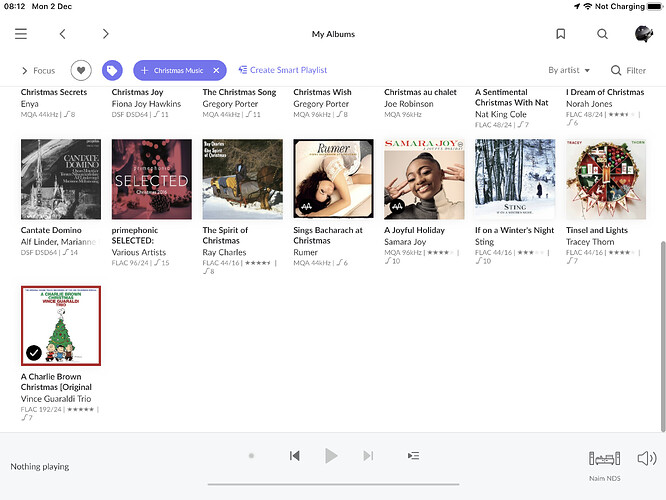Screen dimensions: 666x500
Task: Skip to next track
Action: click(x=368, y=456)
